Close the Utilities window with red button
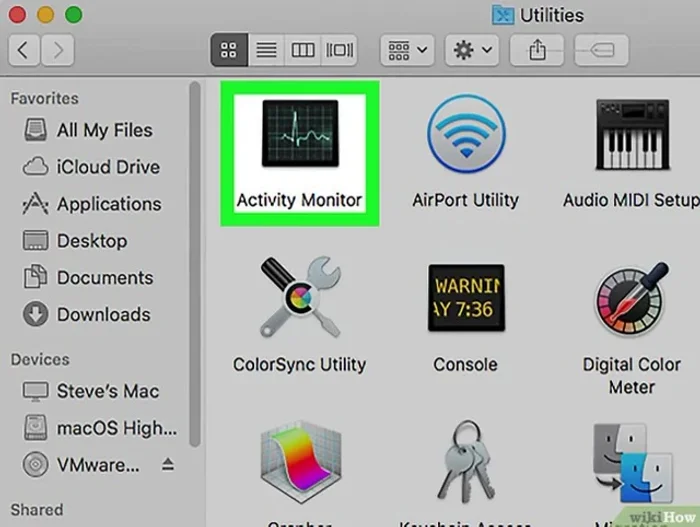This screenshot has width=700, height=527. tap(17, 15)
